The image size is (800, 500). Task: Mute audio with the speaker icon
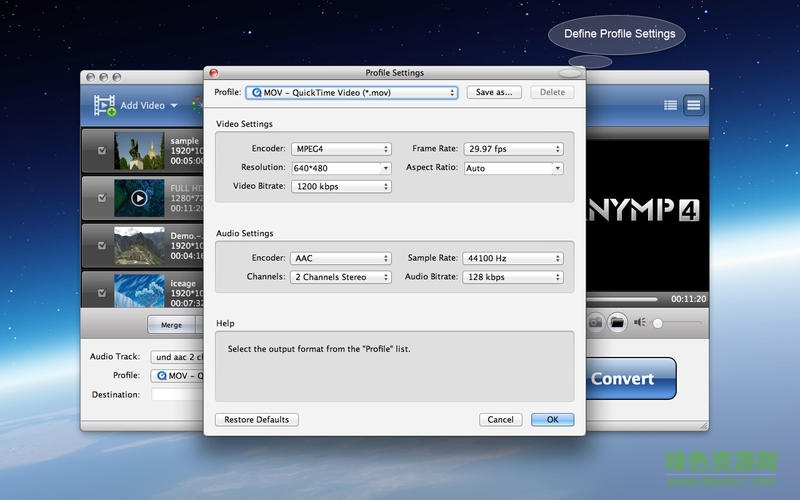point(641,322)
